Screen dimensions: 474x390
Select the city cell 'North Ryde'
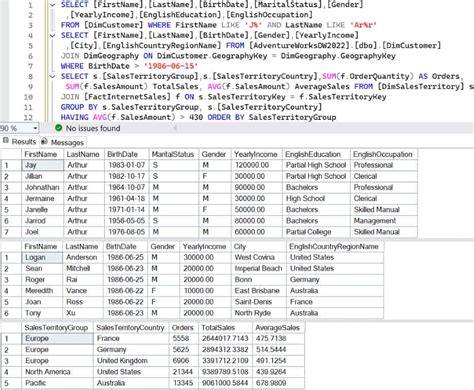click(x=259, y=313)
